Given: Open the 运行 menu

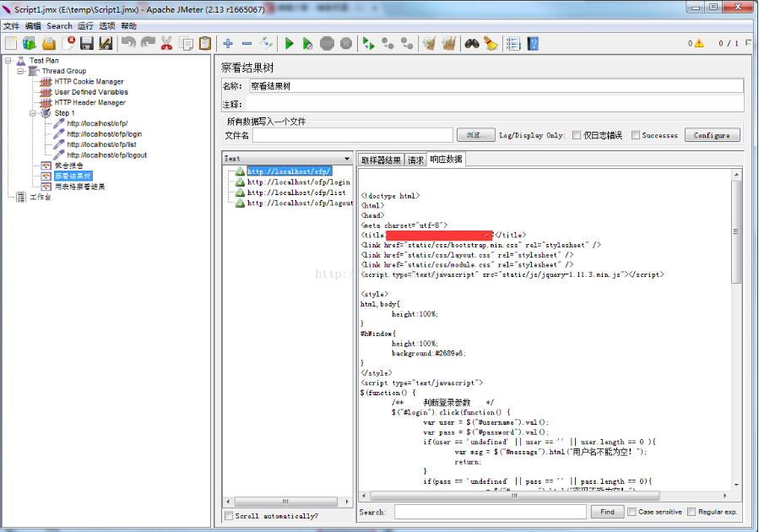Looking at the screenshot, I should point(85,25).
